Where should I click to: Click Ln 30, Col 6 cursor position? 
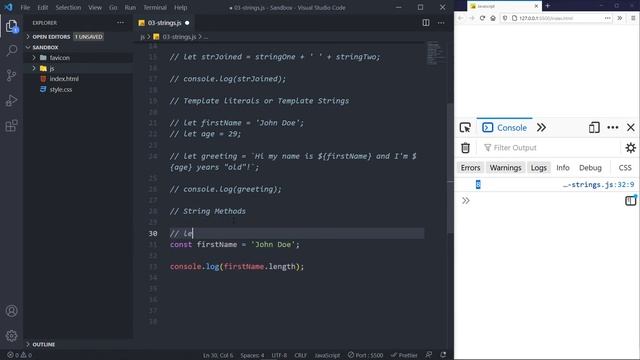pos(218,355)
